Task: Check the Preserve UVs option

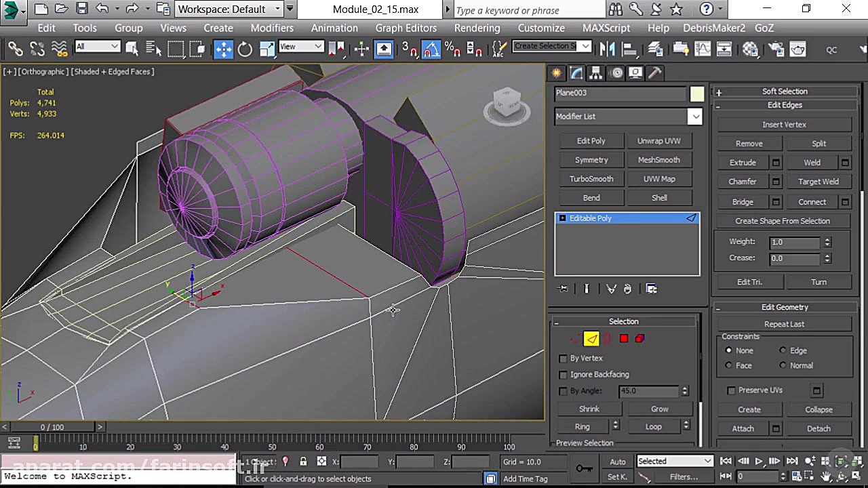Action: pyautogui.click(x=731, y=390)
